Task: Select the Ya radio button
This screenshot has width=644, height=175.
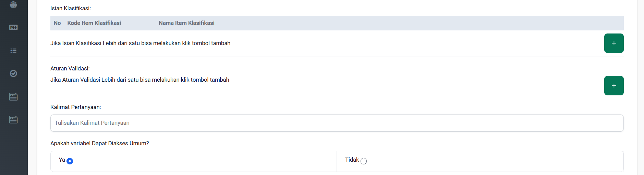Action: point(70,161)
